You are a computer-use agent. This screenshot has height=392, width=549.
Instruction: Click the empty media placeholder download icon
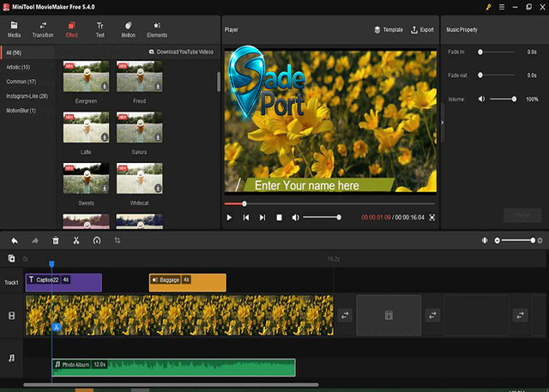tap(389, 315)
